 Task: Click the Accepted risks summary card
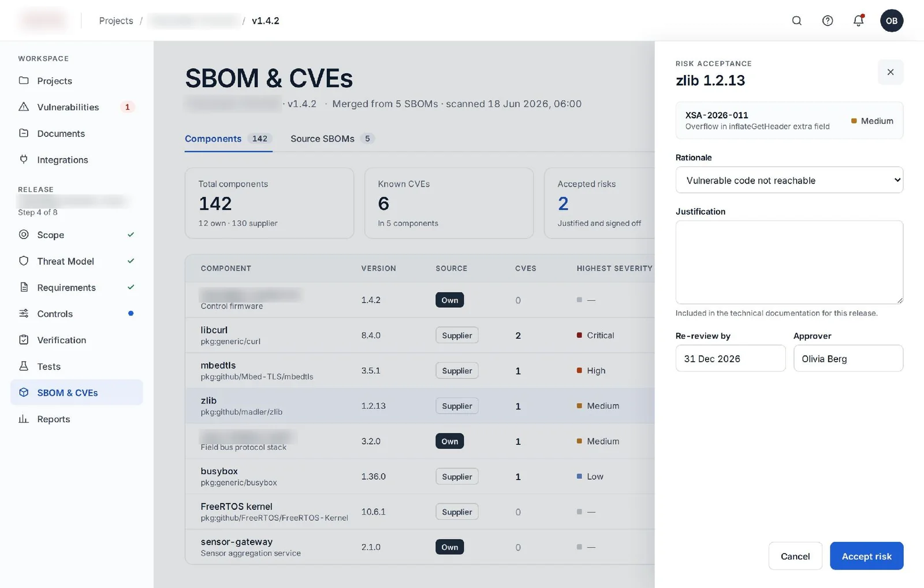click(x=599, y=203)
